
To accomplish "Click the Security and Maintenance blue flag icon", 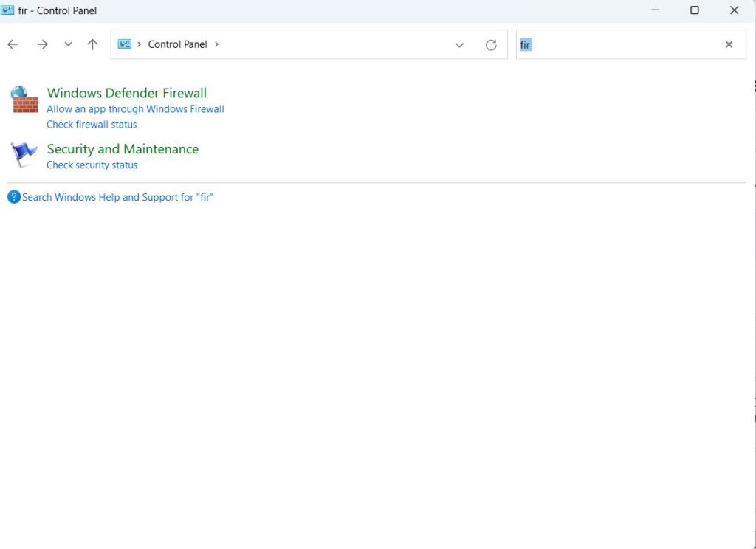I will click(24, 154).
